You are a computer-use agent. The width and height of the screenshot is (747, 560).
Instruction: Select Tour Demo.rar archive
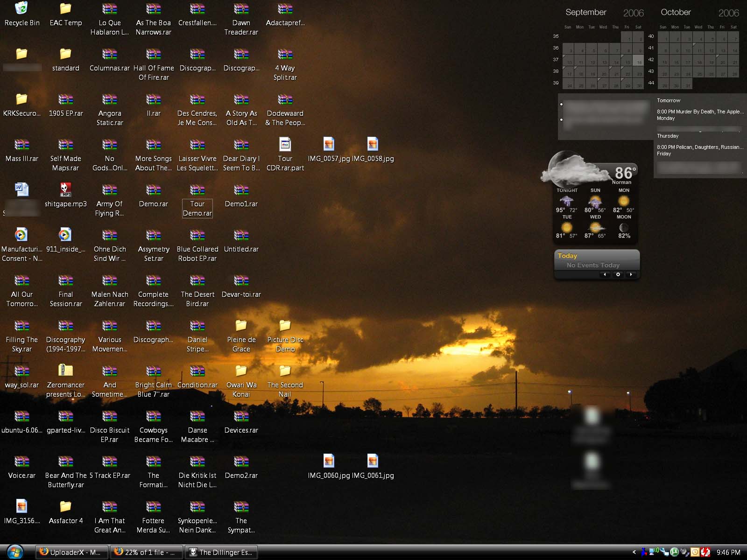coord(197,200)
